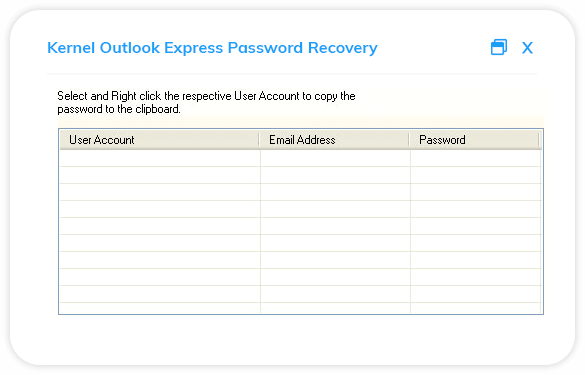Viewport: 585px width, 375px height.
Task: Close the Password Recovery window with X
Action: coord(527,48)
